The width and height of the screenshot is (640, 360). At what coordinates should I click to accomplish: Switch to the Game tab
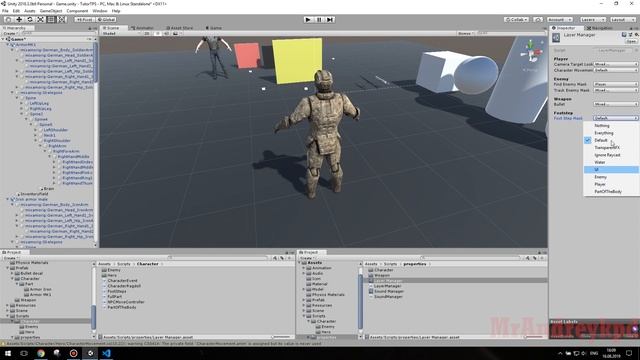tap(214, 28)
